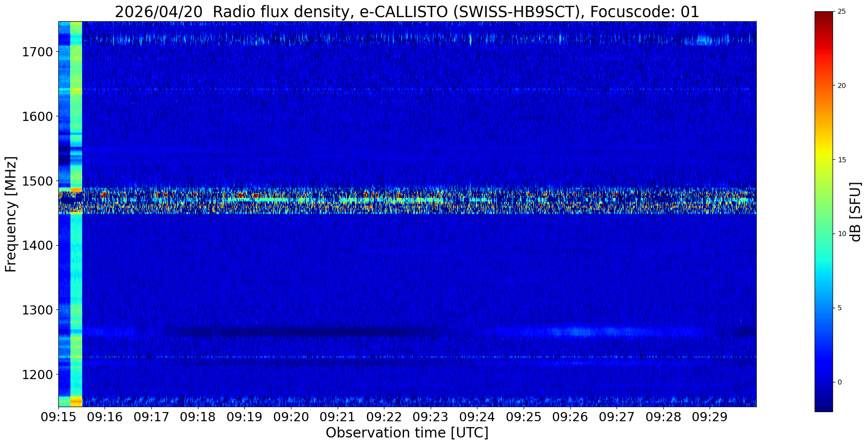The width and height of the screenshot is (868, 445).
Task: Click the green calibration stripe at plot start
Action: 76,214
